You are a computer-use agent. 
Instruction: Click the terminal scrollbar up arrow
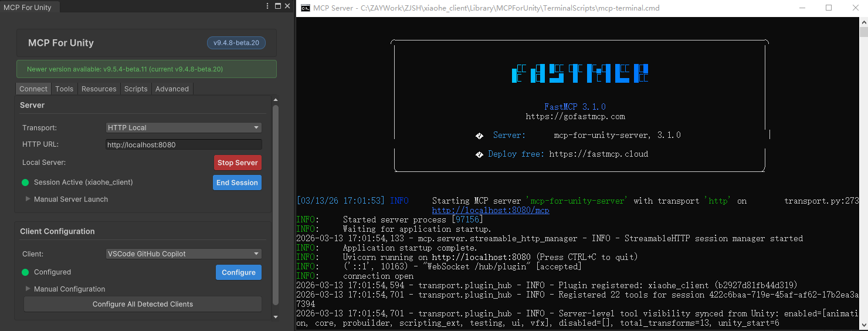click(x=863, y=21)
